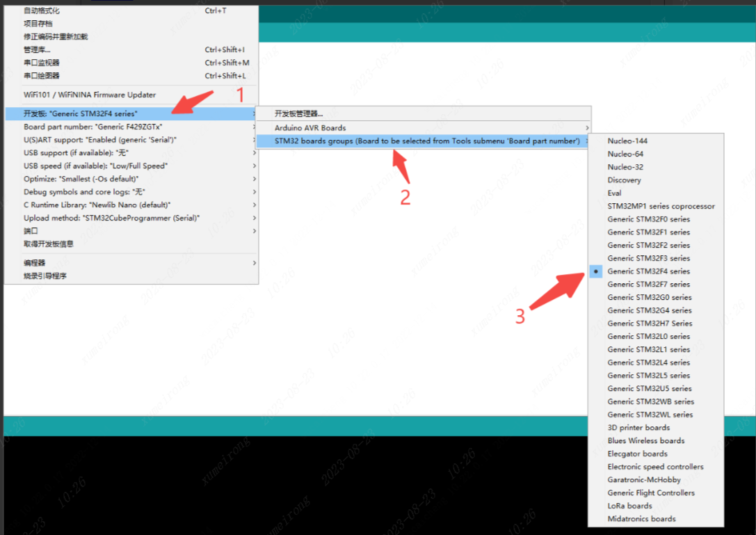This screenshot has width=756, height=535.
Task: Select Generic STM32H7 Series
Action: pyautogui.click(x=656, y=324)
